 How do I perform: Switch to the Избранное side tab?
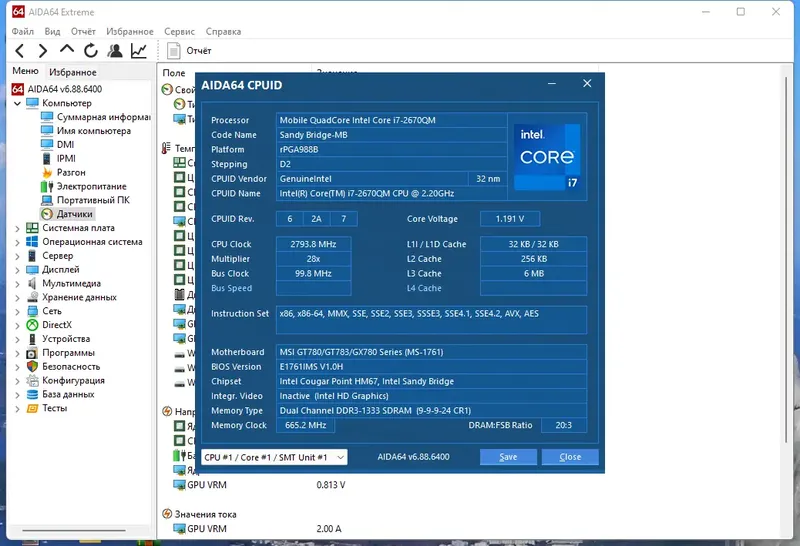click(x=73, y=72)
